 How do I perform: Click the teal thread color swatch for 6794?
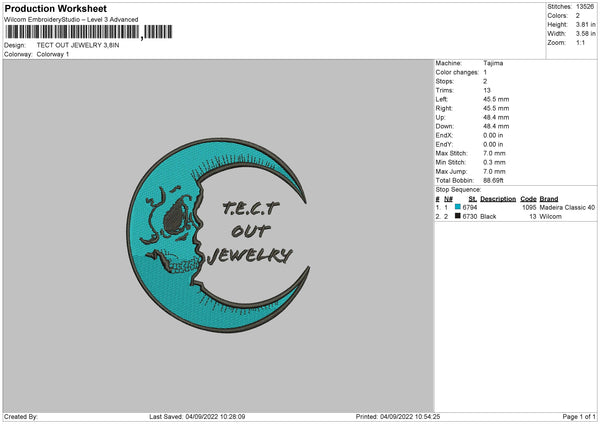tap(458, 207)
